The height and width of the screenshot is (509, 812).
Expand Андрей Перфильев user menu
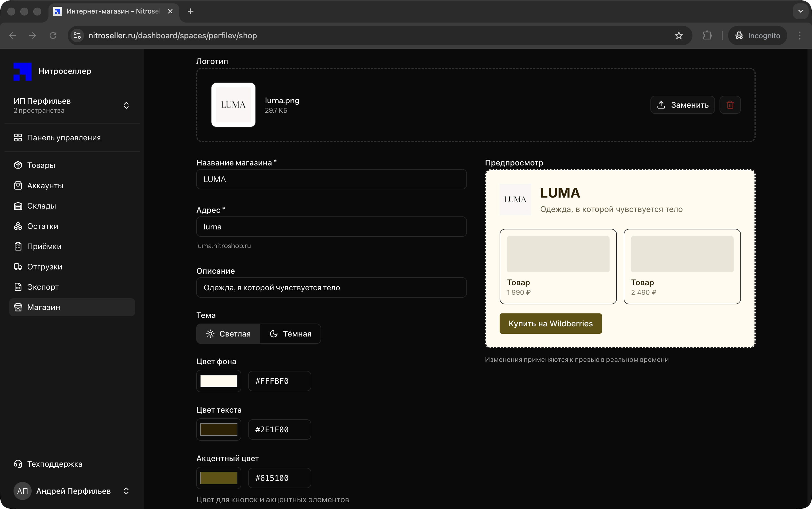click(x=126, y=491)
